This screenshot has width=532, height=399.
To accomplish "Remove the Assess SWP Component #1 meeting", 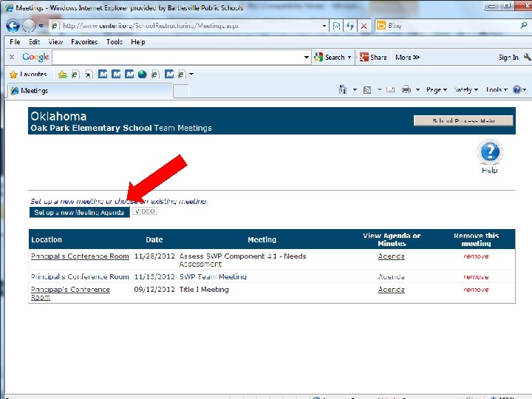I will click(476, 256).
